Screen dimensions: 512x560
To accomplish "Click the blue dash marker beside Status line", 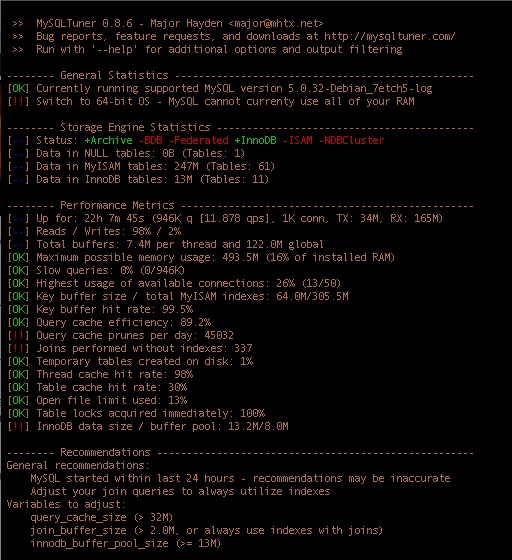I will tap(18, 140).
